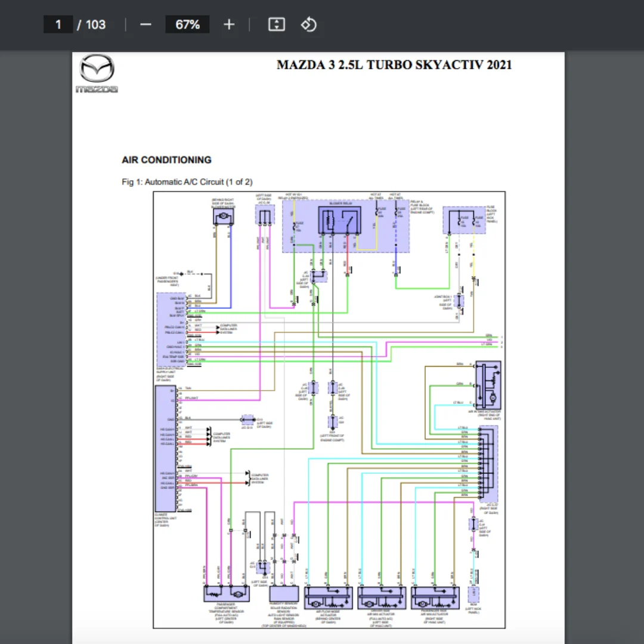Click the zoom in plus button

[229, 24]
